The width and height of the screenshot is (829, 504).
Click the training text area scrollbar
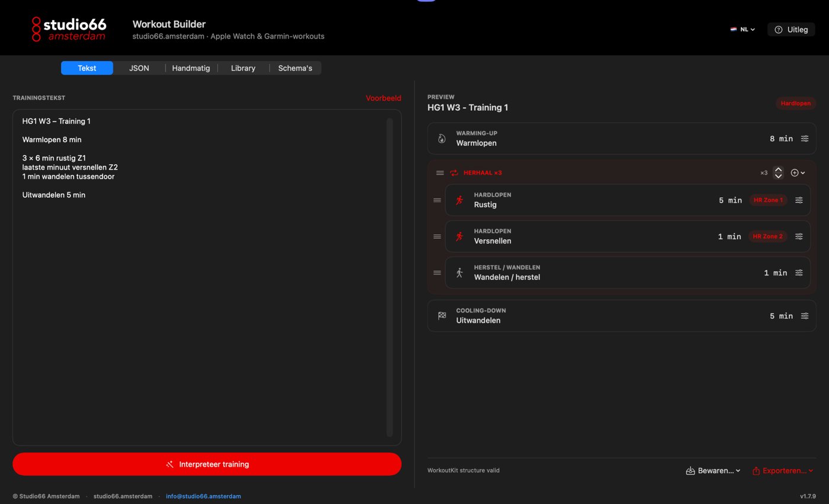(390, 277)
